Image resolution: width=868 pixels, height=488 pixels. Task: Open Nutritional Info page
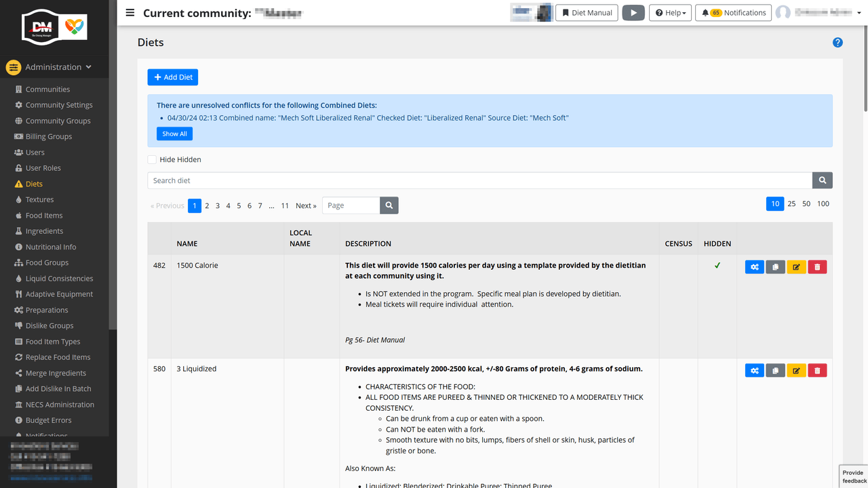pos(50,247)
